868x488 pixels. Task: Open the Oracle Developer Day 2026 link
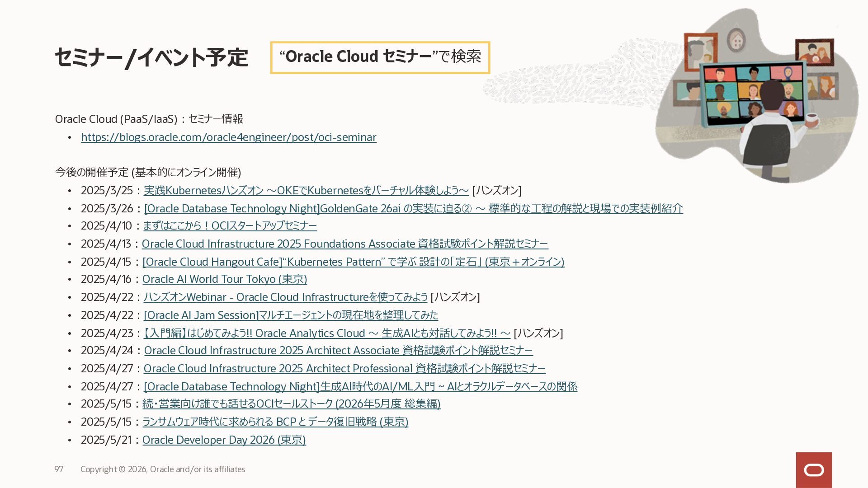[224, 440]
